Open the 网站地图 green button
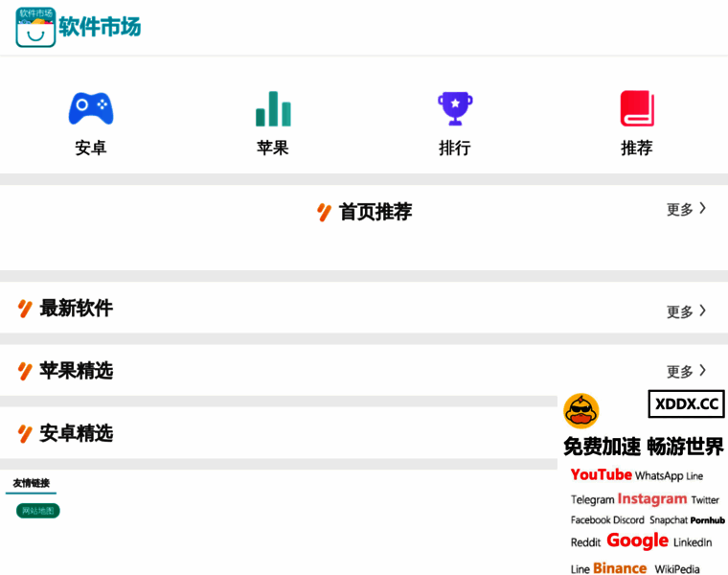The width and height of the screenshot is (728, 575). [x=38, y=511]
